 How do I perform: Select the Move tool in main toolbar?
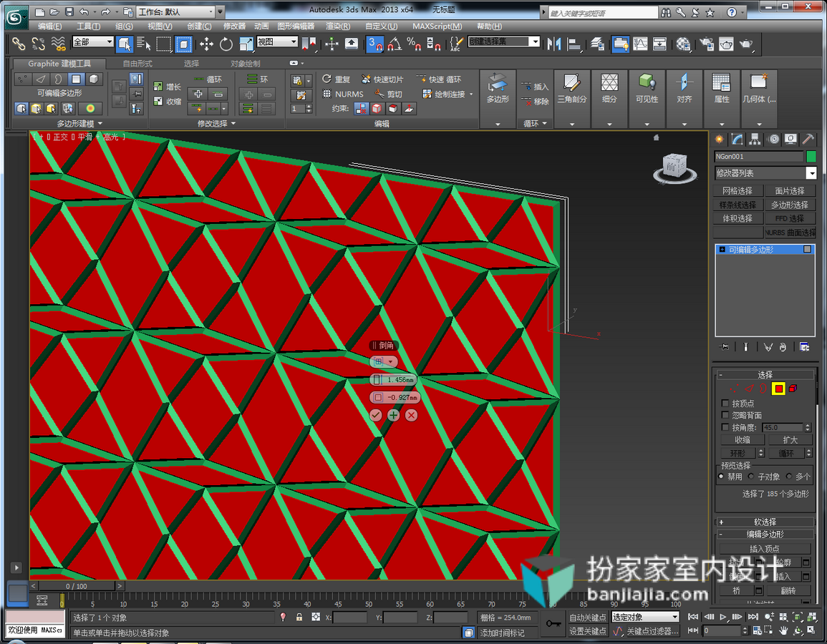tap(206, 44)
